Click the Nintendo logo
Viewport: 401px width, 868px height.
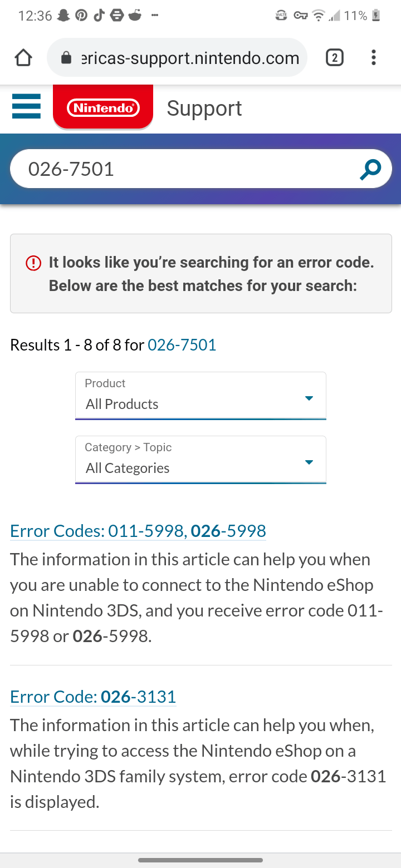coord(103,107)
